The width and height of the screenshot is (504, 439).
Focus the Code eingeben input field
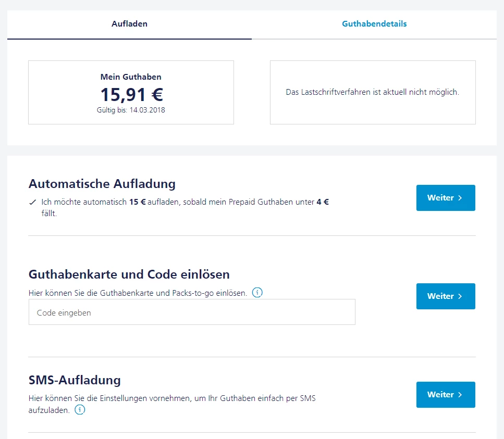click(192, 312)
